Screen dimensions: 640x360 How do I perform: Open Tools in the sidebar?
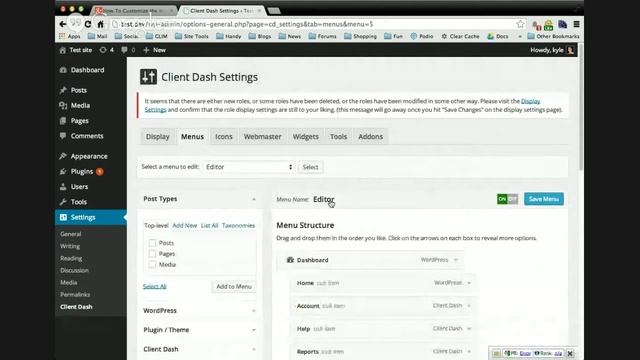point(78,202)
